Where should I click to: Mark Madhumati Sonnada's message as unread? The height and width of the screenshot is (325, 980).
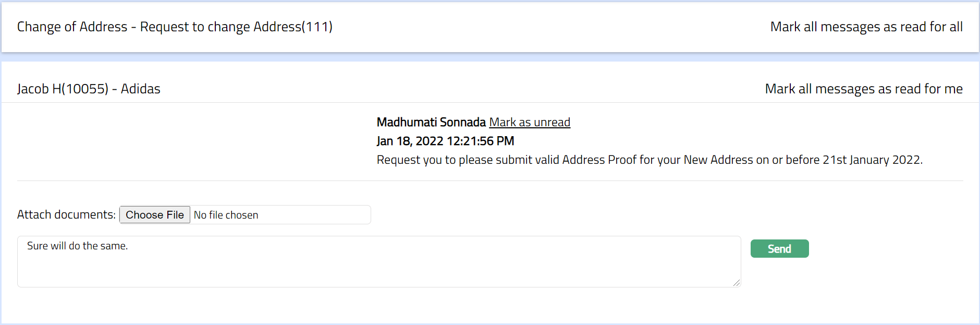click(x=529, y=122)
